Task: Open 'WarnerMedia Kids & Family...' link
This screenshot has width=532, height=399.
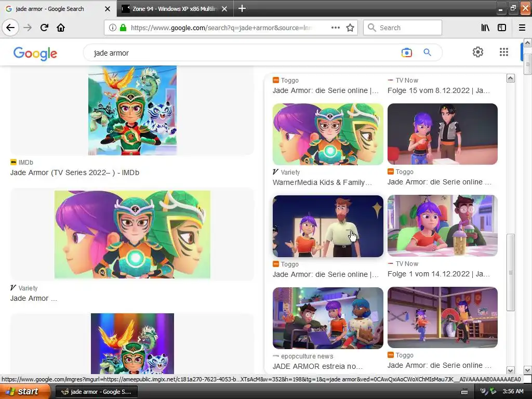Action: [x=322, y=182]
